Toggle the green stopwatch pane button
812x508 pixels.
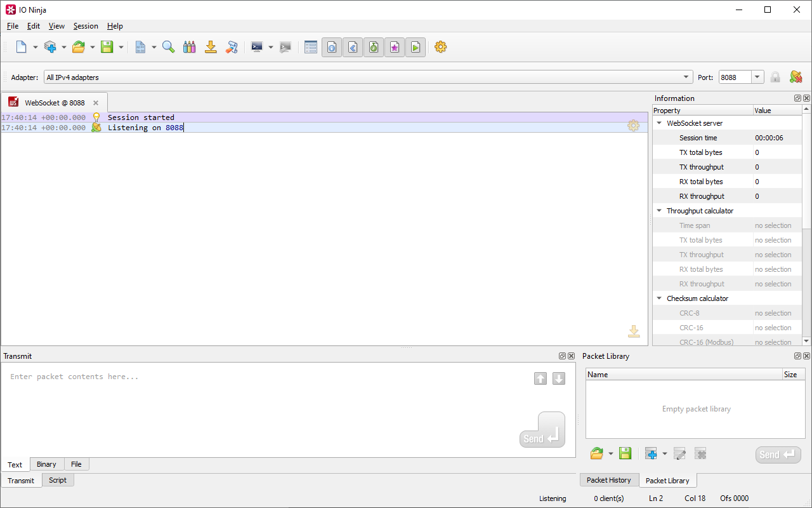click(x=374, y=48)
